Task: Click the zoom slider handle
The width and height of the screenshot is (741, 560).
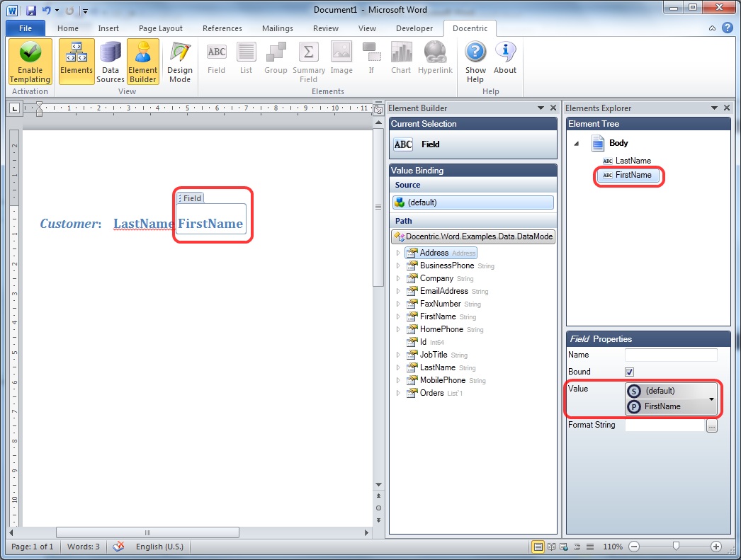Action: [677, 547]
